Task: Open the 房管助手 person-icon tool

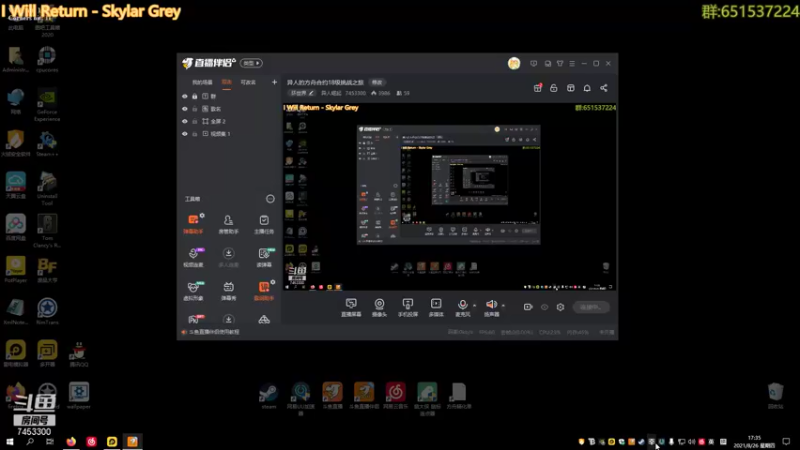Action: (228, 223)
